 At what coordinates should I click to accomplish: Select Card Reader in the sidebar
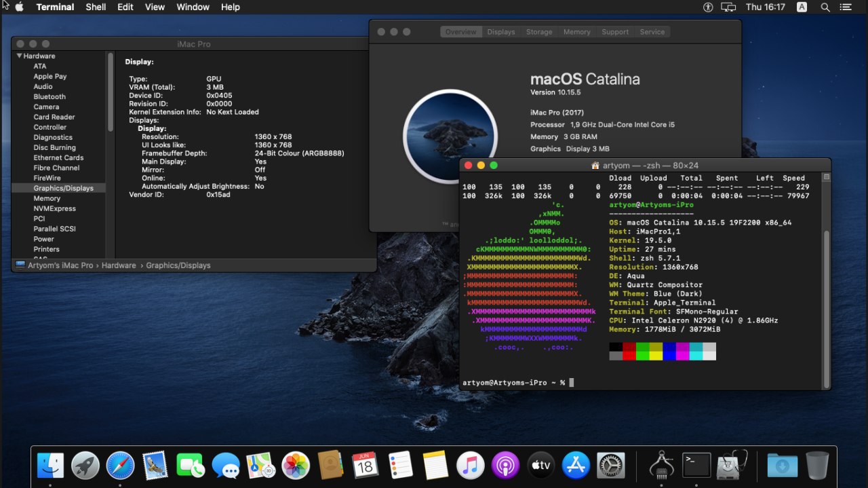point(54,117)
